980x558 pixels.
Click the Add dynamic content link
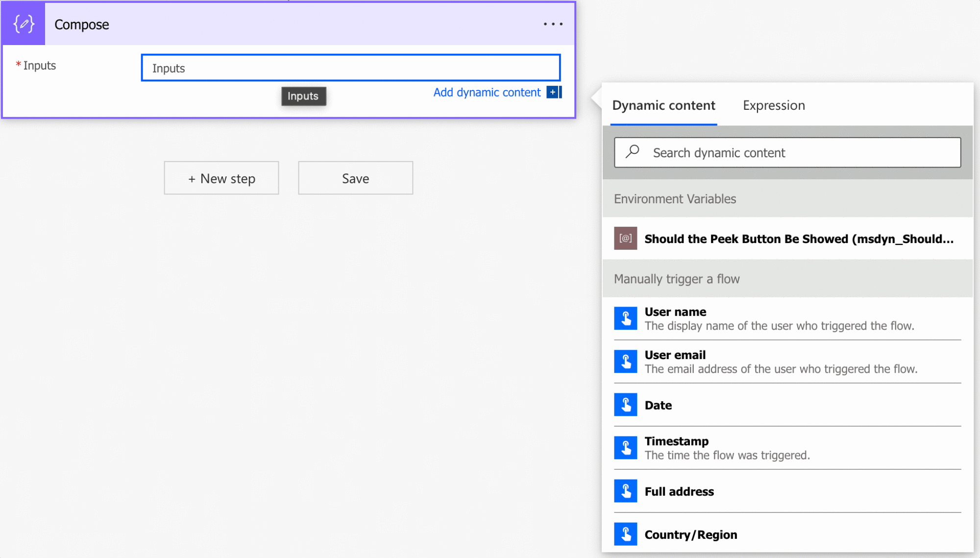[x=487, y=93]
